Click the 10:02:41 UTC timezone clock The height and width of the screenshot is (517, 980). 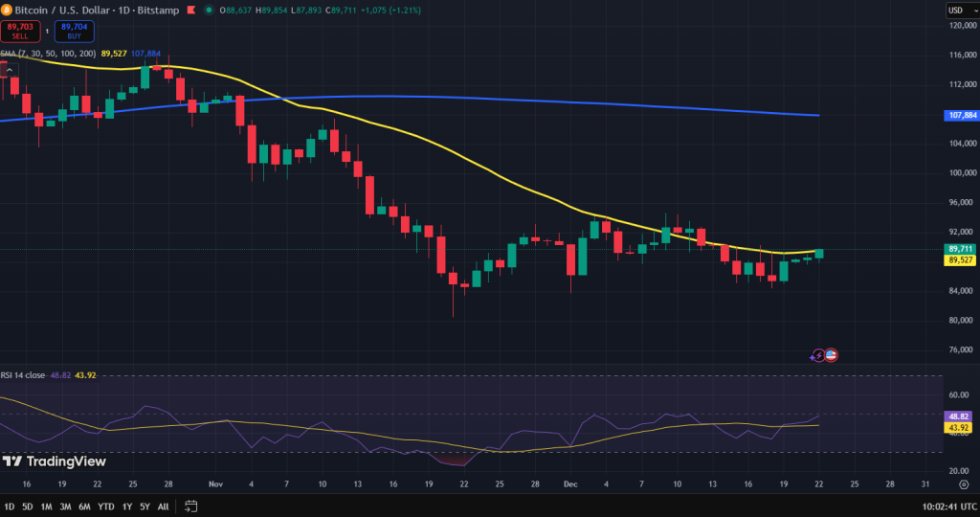[949, 506]
